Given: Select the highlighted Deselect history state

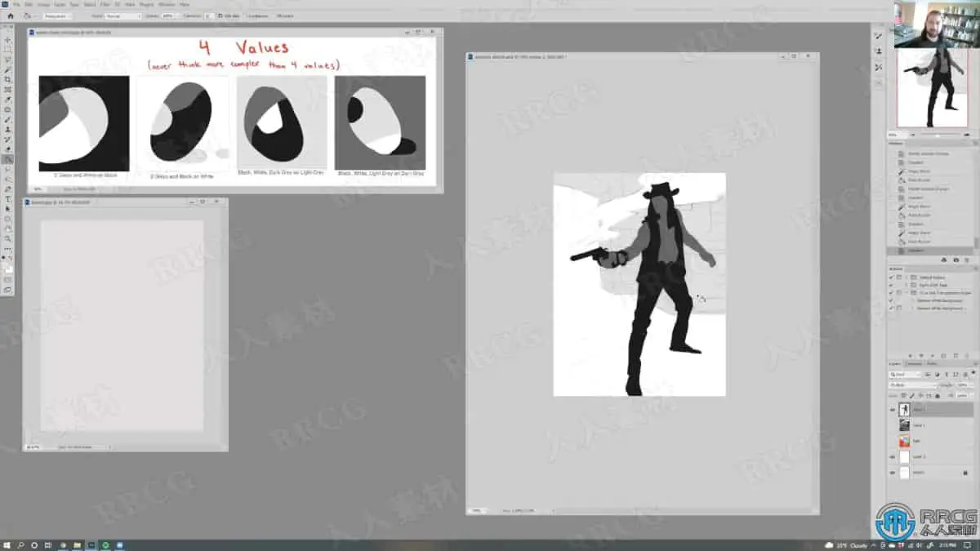Looking at the screenshot, I should [929, 250].
